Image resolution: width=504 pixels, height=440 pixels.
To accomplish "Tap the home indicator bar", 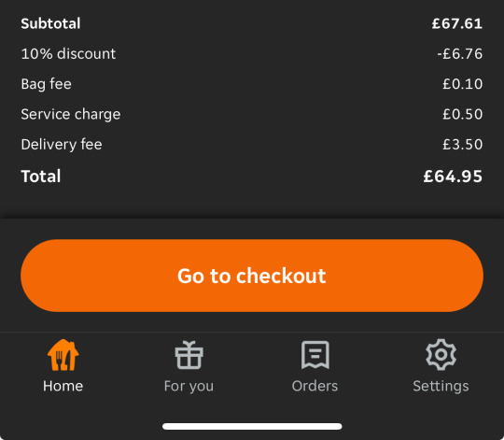I will [x=252, y=427].
